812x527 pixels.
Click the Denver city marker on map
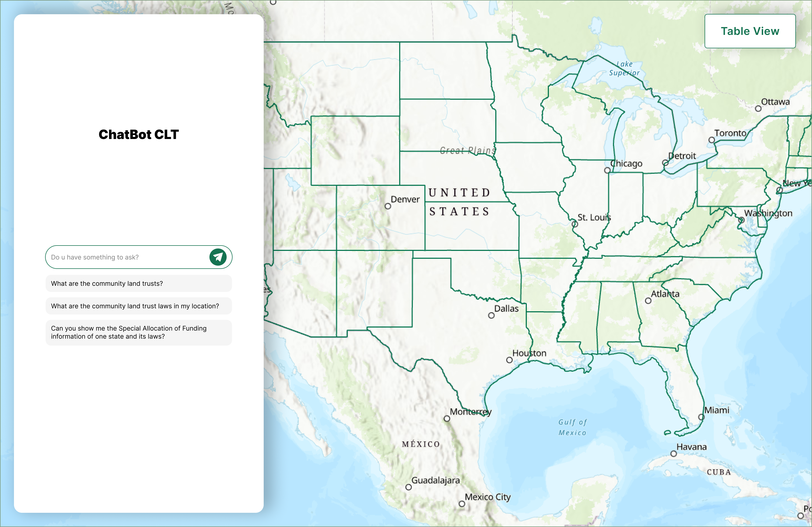click(x=387, y=206)
